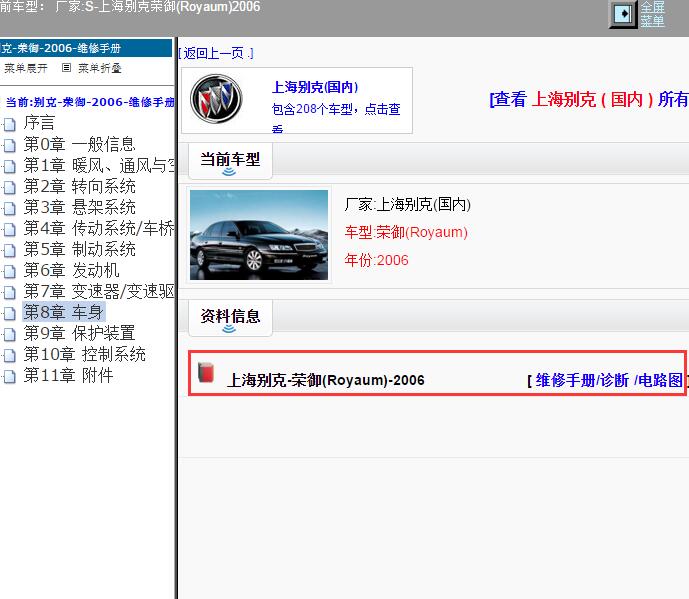Click 菜单展开 to expand menu

pyautogui.click(x=26, y=68)
